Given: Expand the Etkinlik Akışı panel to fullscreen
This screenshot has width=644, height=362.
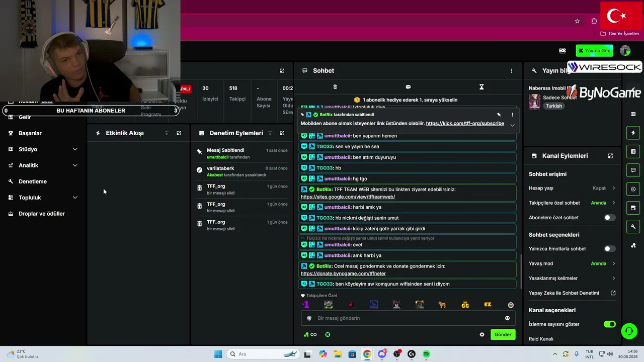Looking at the screenshot, I should (x=179, y=133).
